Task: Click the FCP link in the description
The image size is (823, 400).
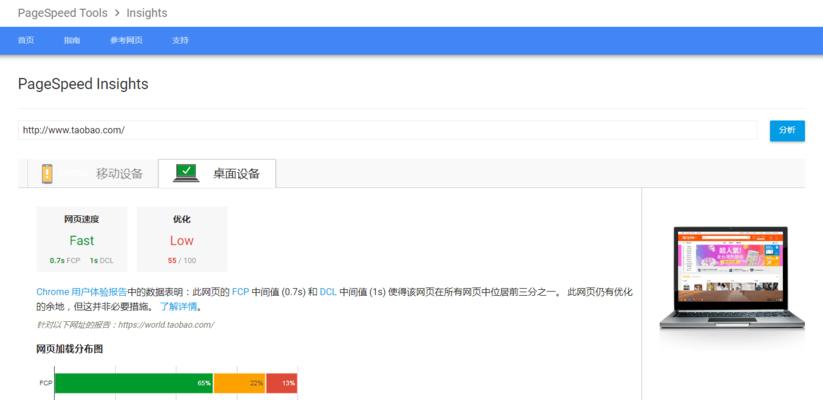Action: coord(240,292)
